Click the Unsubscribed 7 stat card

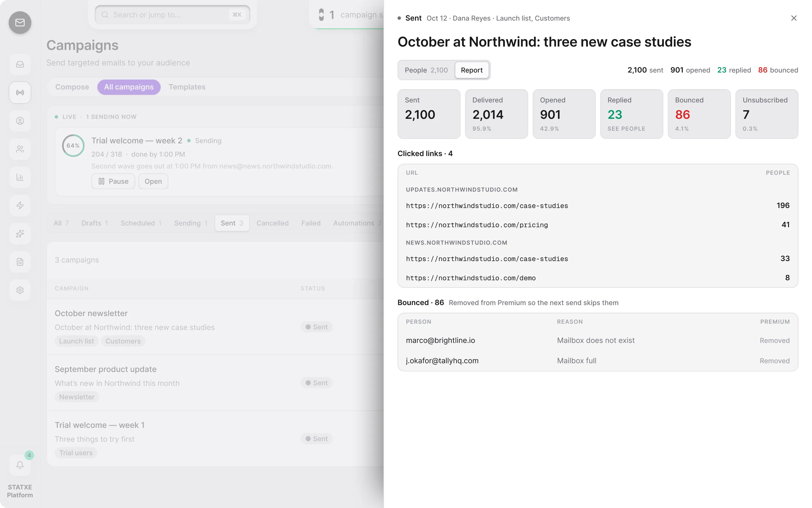coord(766,114)
